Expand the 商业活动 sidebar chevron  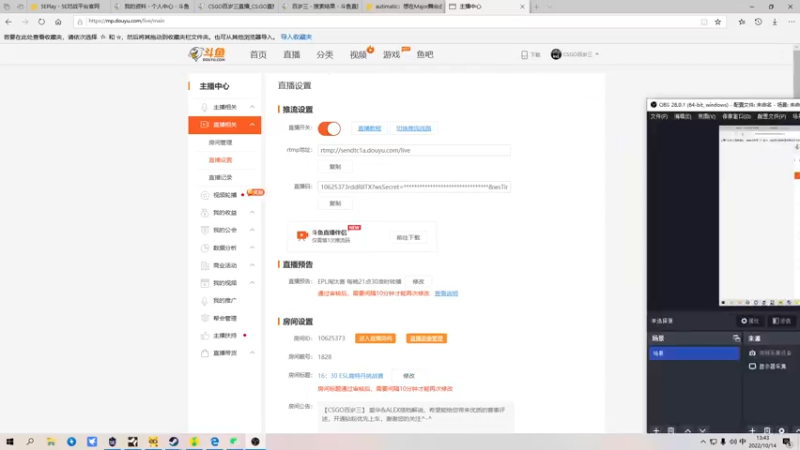click(252, 265)
